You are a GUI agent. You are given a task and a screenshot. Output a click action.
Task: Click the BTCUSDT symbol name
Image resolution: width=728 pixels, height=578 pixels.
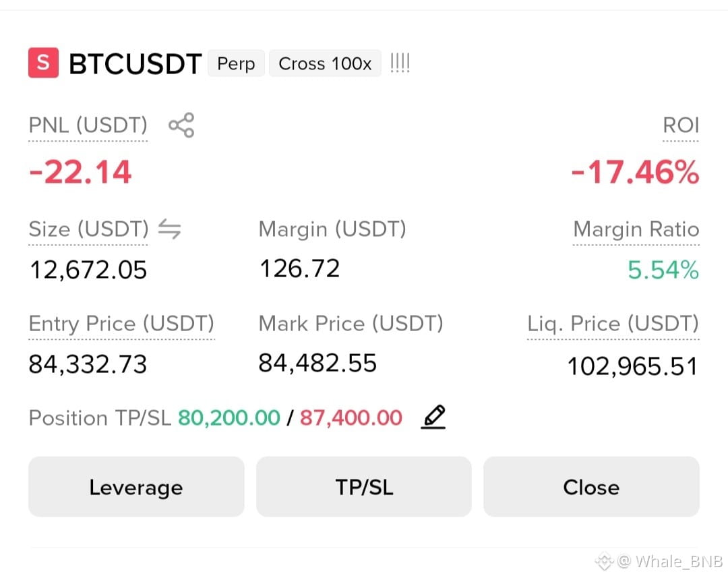(x=135, y=63)
